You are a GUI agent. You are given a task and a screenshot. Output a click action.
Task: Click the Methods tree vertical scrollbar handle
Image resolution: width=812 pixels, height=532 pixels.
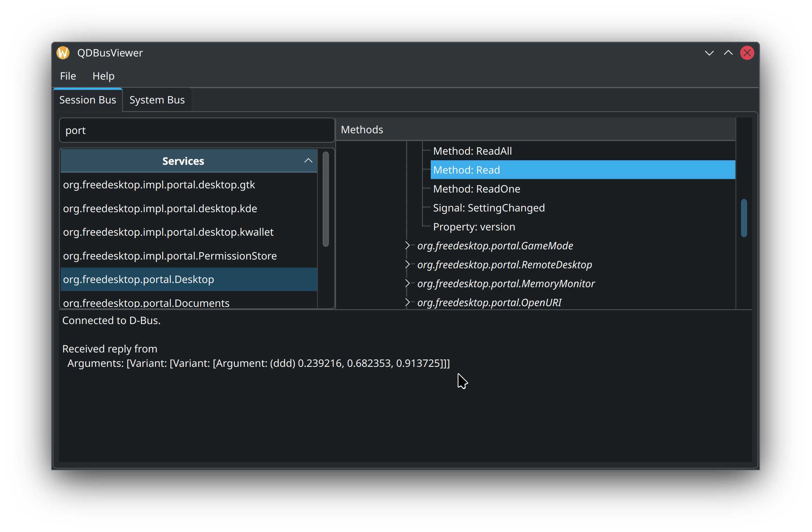[x=744, y=218]
